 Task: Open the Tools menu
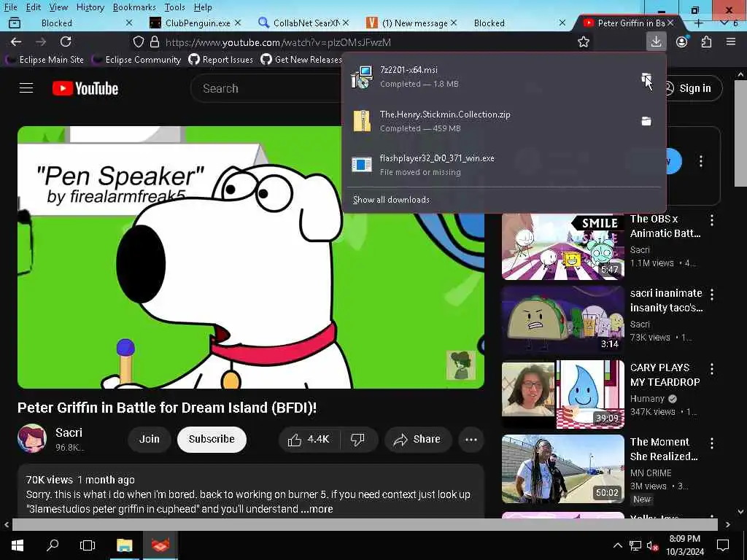pos(174,7)
